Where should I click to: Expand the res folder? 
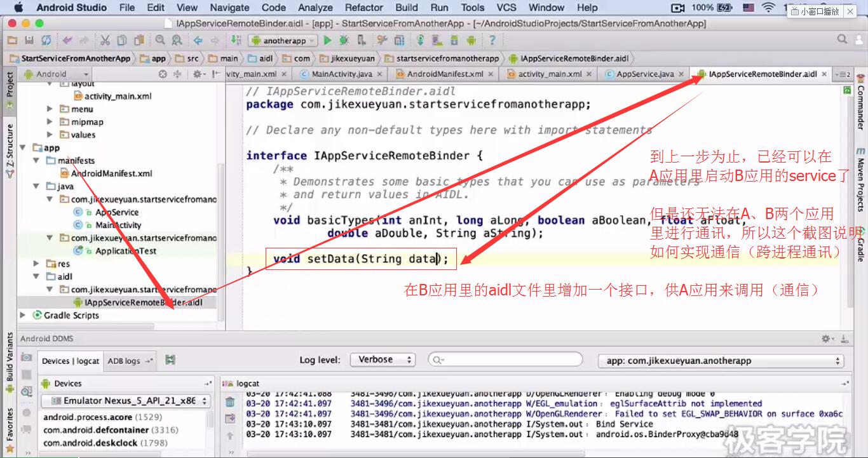pos(37,264)
